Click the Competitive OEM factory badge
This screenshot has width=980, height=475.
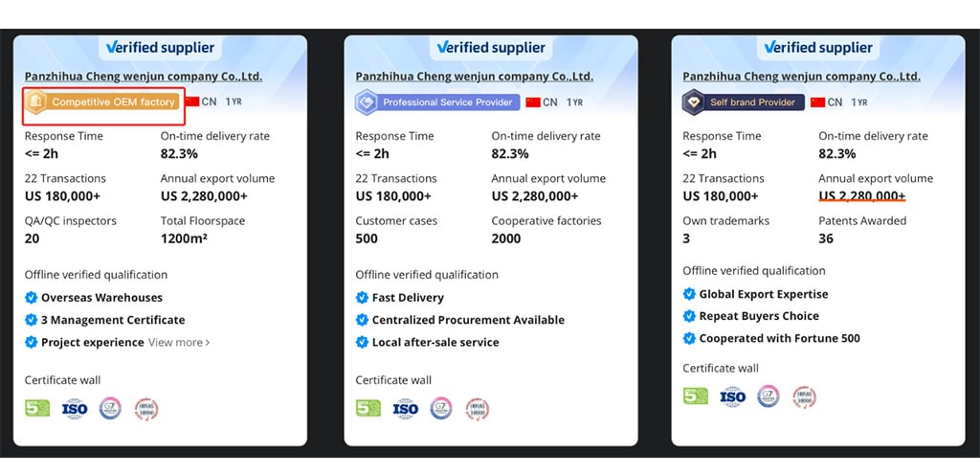(103, 102)
